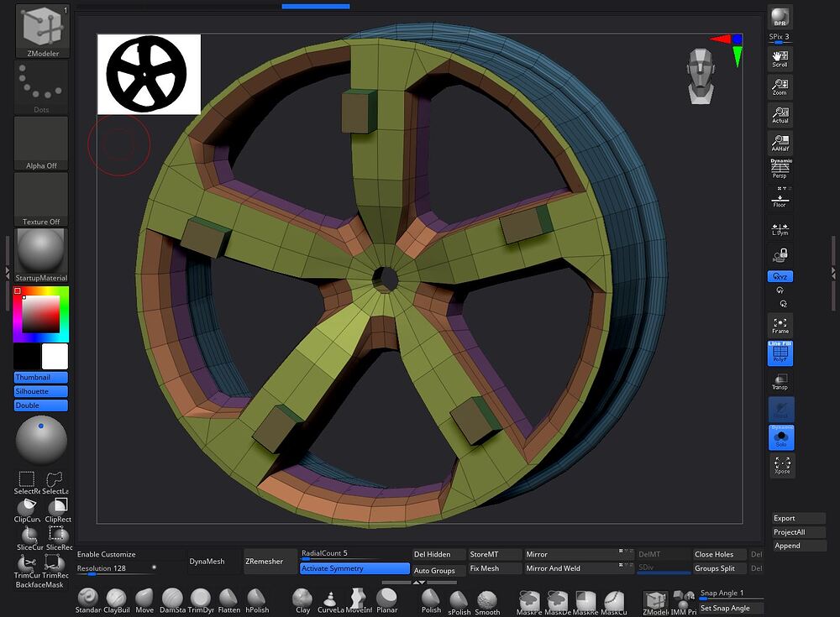Toggle the XYZ rotation mode
This screenshot has width=840, height=617.
pos(780,276)
